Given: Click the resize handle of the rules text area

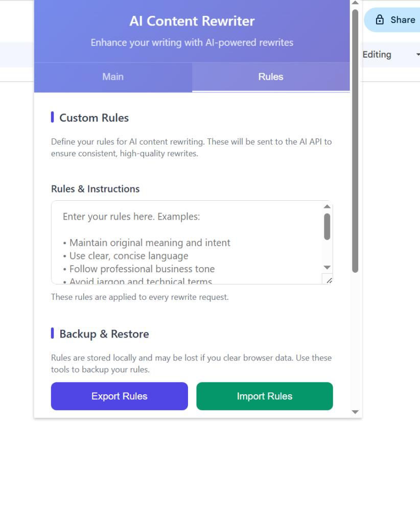Looking at the screenshot, I should click(x=330, y=280).
